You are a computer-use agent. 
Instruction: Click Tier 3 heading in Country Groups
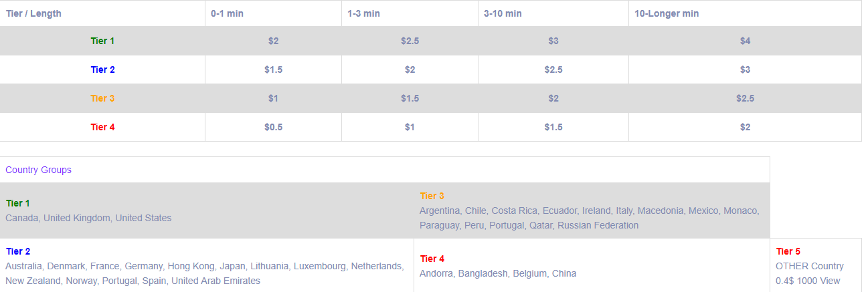[x=432, y=196]
